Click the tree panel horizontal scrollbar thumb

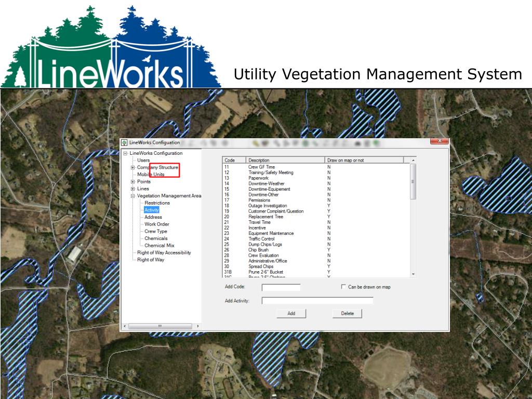(160, 326)
